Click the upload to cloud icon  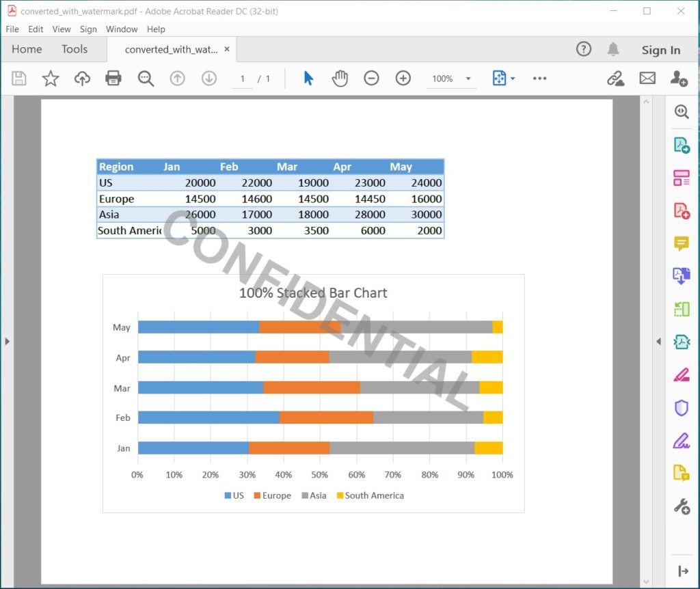click(x=82, y=79)
